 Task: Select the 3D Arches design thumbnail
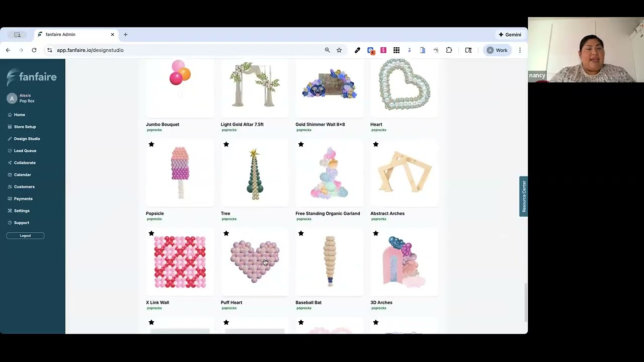point(405,262)
